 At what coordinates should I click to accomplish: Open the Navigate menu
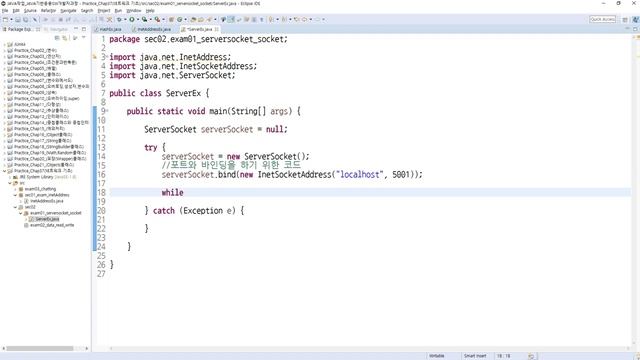click(68, 11)
